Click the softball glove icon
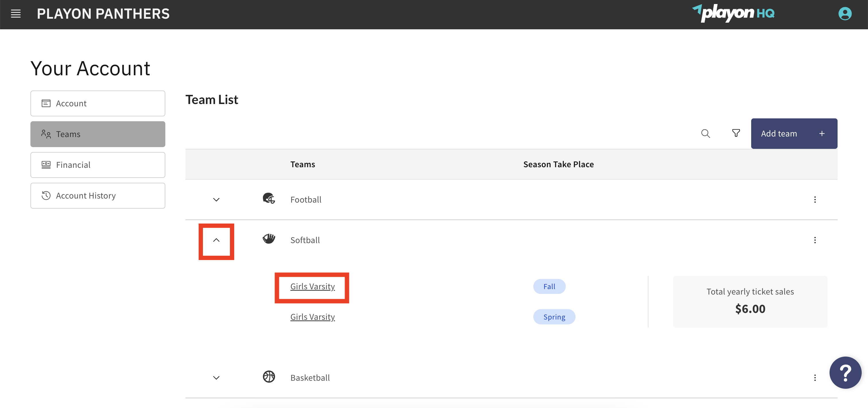 point(269,239)
